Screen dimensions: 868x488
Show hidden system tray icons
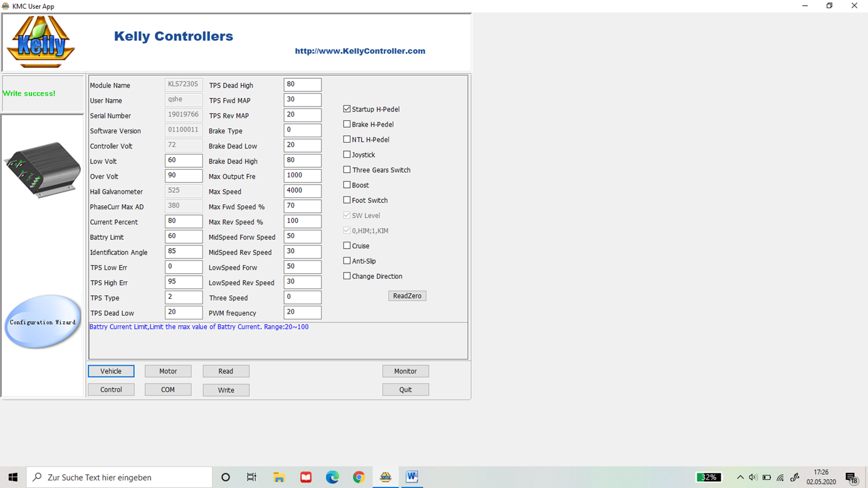click(740, 477)
